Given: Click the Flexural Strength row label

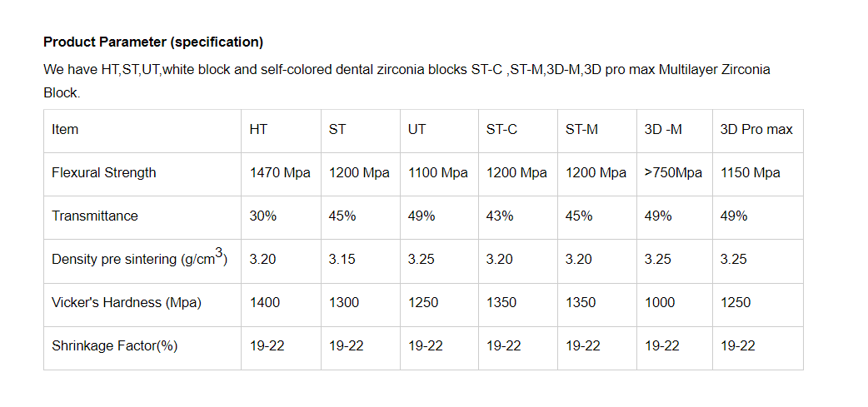Looking at the screenshot, I should point(104,173).
